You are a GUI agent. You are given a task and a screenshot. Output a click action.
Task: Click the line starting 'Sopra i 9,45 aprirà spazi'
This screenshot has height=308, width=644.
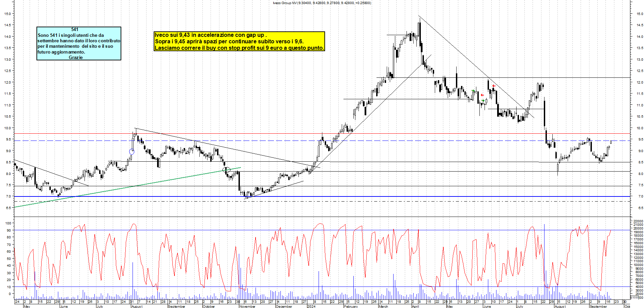(229, 41)
